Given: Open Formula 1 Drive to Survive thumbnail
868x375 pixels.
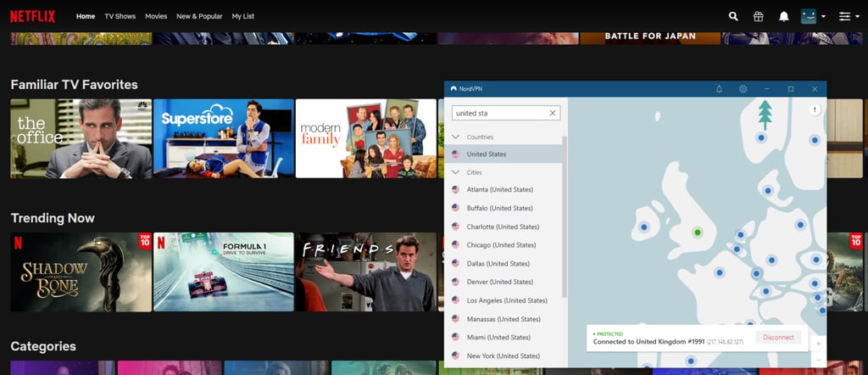Looking at the screenshot, I should tap(224, 272).
